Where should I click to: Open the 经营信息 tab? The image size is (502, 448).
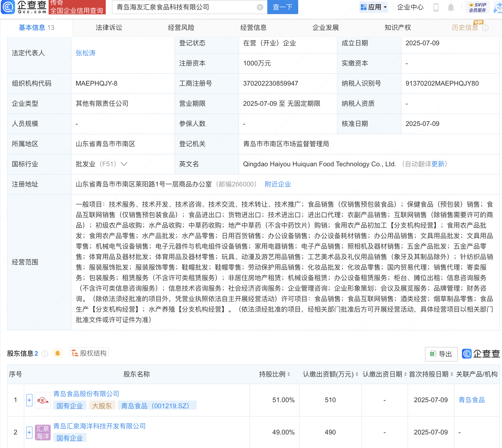[253, 28]
